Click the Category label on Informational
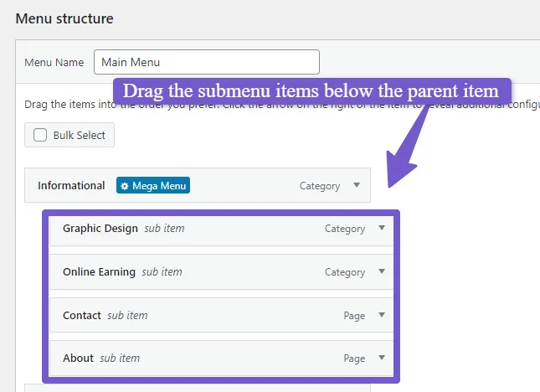The width and height of the screenshot is (540, 392). click(x=320, y=186)
